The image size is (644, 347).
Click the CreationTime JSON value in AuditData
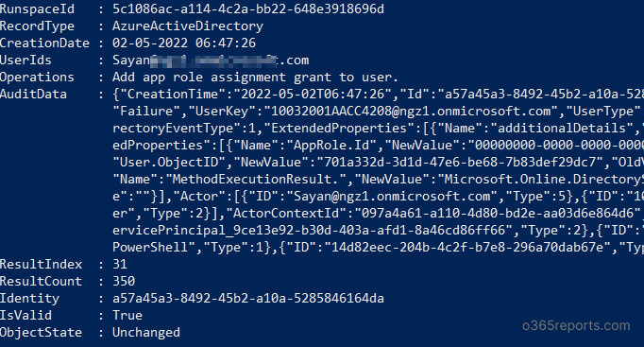click(x=313, y=95)
